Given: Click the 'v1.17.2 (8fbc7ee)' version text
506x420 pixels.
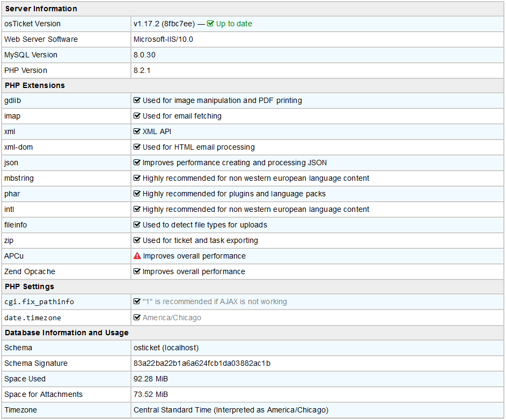Looking at the screenshot, I should click(x=164, y=24).
